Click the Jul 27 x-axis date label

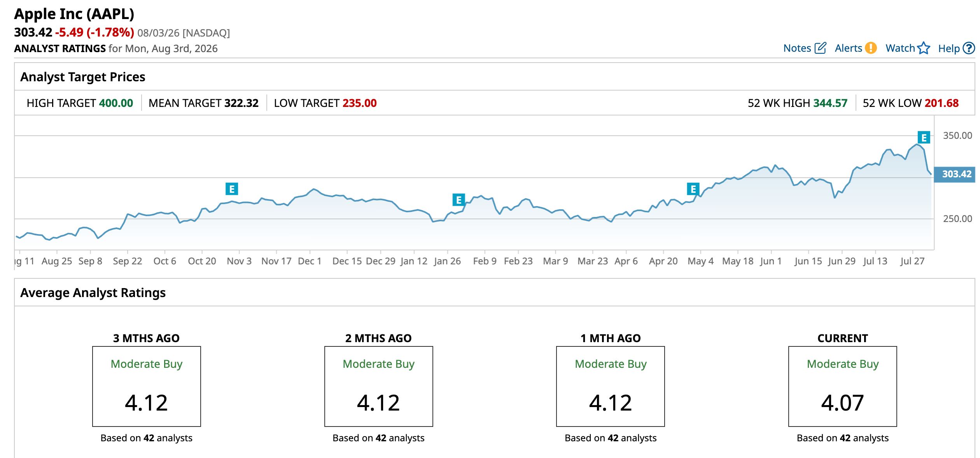pos(912,261)
